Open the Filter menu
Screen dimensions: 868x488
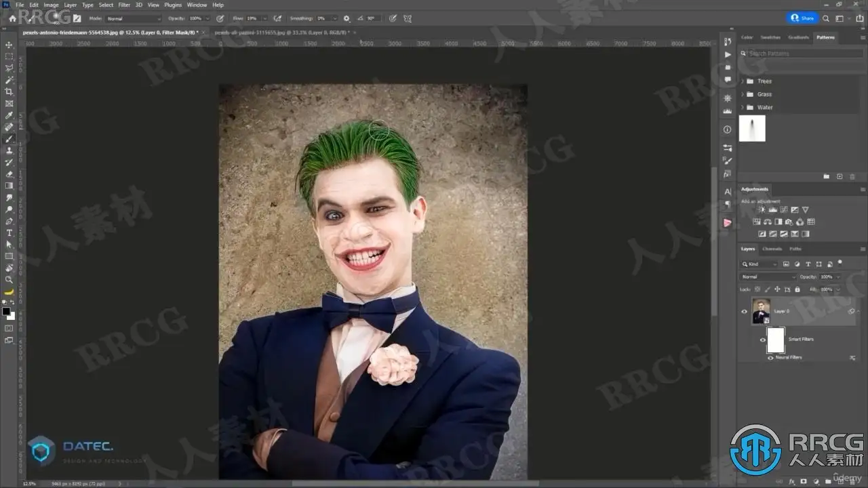(x=124, y=5)
